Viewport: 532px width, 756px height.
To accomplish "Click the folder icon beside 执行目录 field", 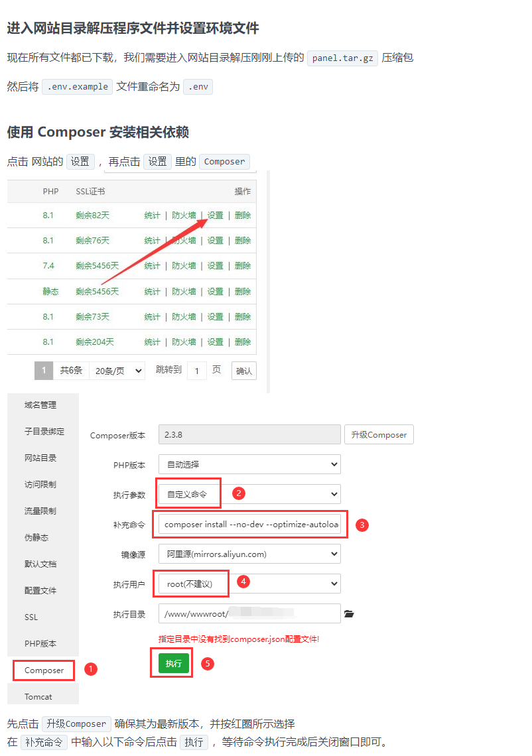I will coord(349,614).
